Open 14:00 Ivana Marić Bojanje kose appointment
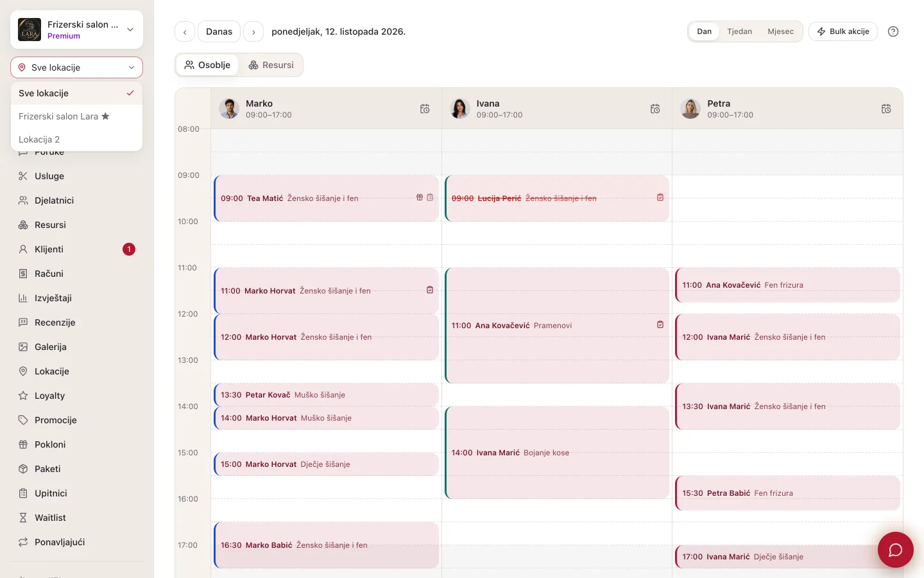The image size is (924, 578). (x=557, y=453)
